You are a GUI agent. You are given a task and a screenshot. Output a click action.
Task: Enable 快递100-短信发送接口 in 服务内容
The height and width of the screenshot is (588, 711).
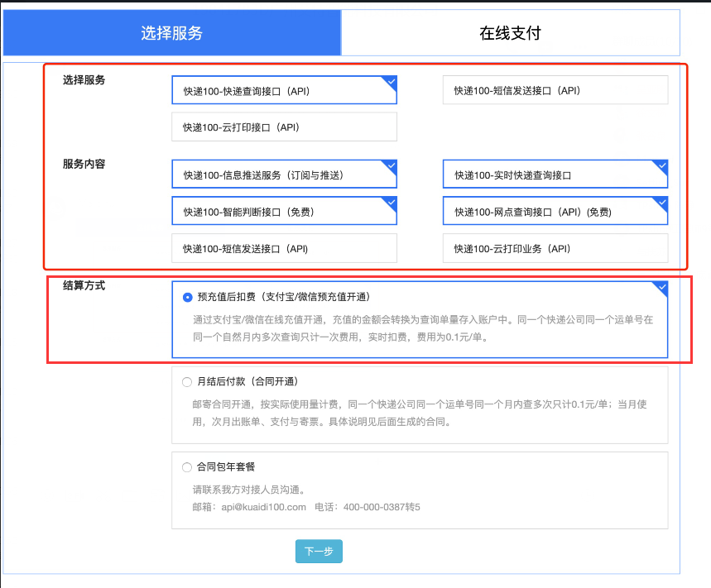[284, 248]
